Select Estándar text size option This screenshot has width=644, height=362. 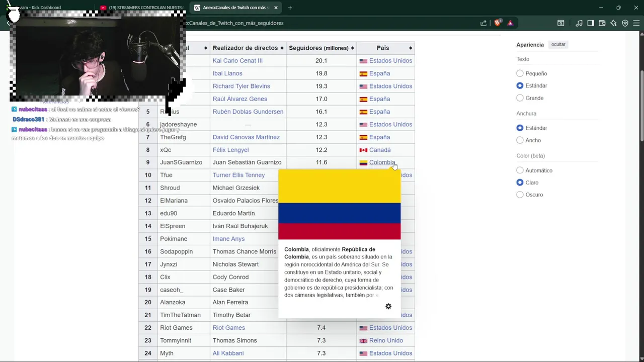pos(520,85)
